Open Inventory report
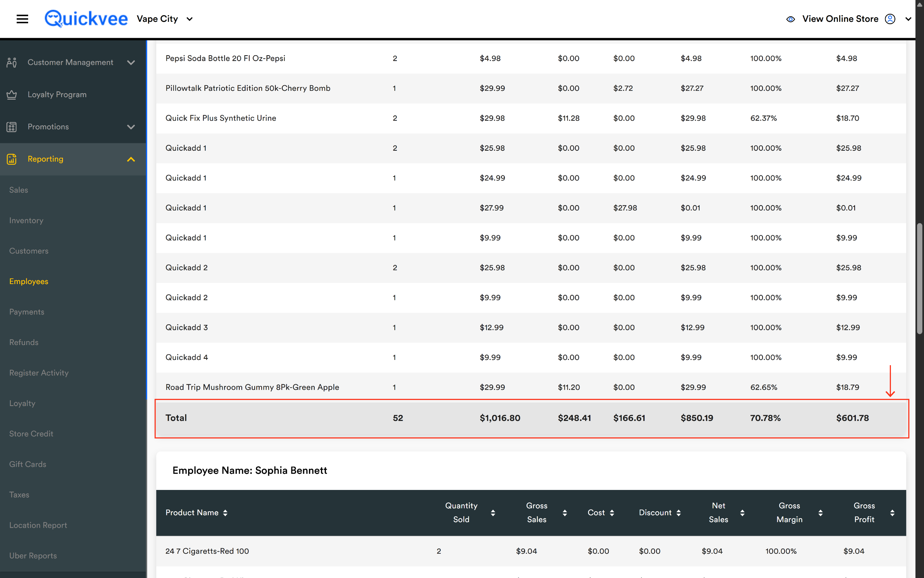This screenshot has height=578, width=924. click(26, 220)
